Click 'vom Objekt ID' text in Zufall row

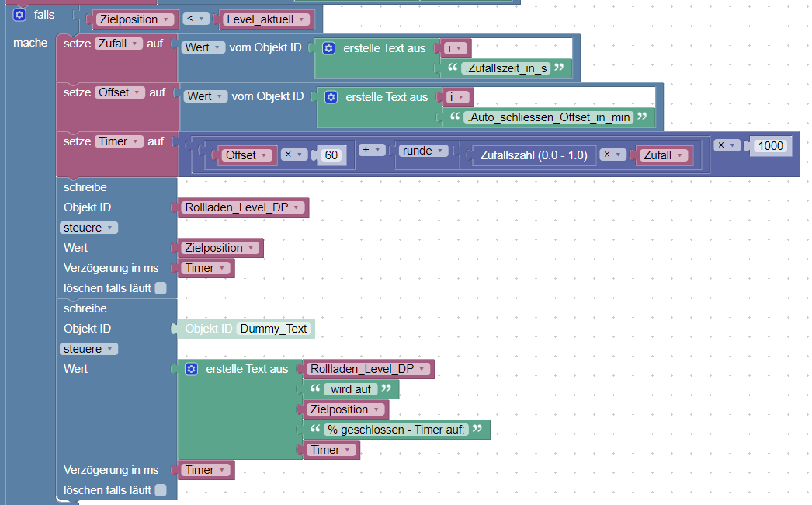point(265,47)
